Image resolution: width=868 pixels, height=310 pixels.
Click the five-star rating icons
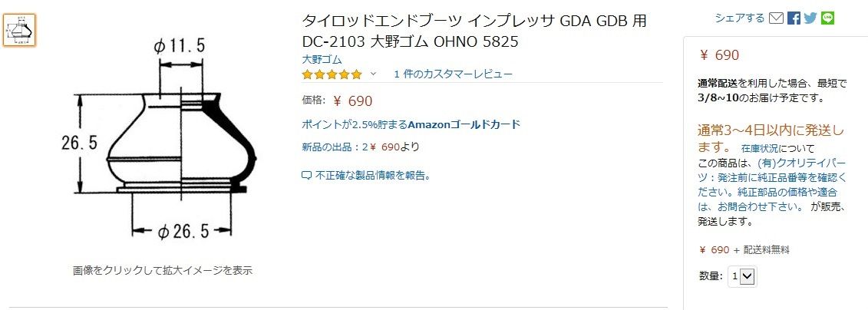tap(332, 74)
